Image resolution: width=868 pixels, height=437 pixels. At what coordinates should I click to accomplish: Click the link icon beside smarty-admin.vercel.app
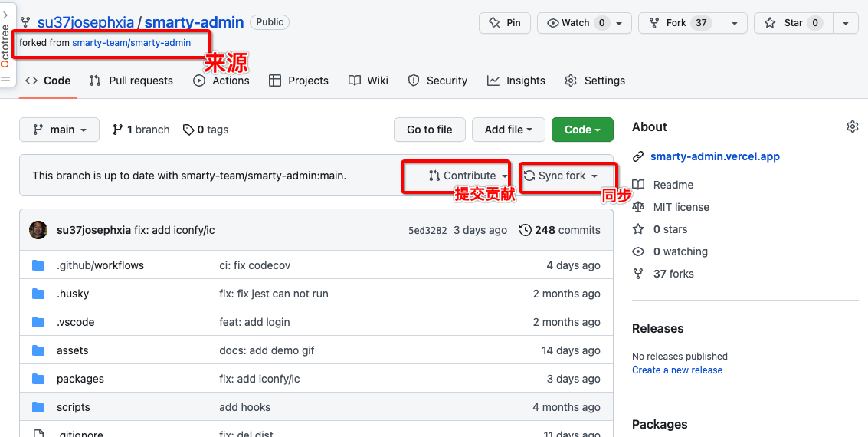tap(638, 156)
